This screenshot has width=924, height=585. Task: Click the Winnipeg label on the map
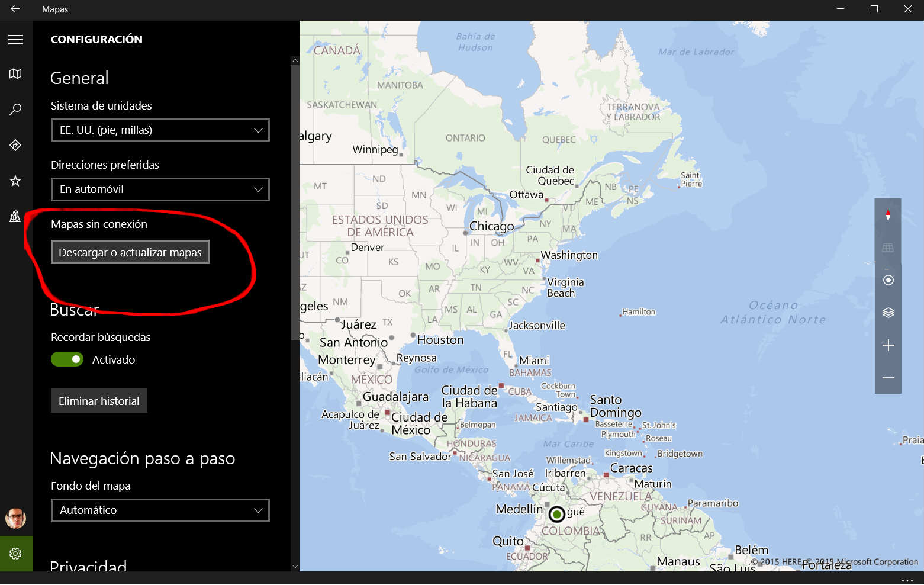375,149
